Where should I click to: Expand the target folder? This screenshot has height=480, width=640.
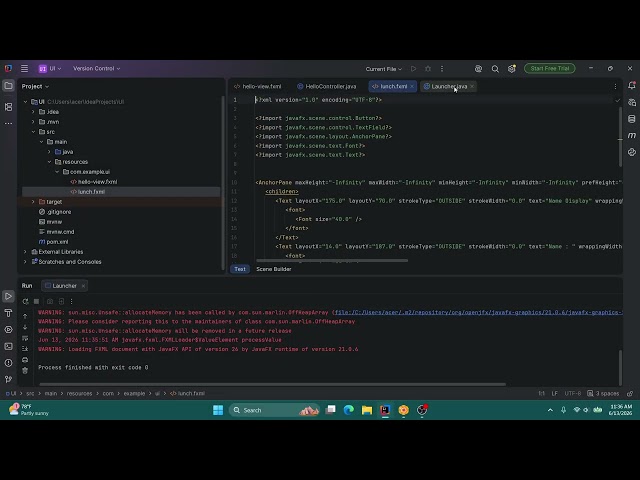point(33,202)
